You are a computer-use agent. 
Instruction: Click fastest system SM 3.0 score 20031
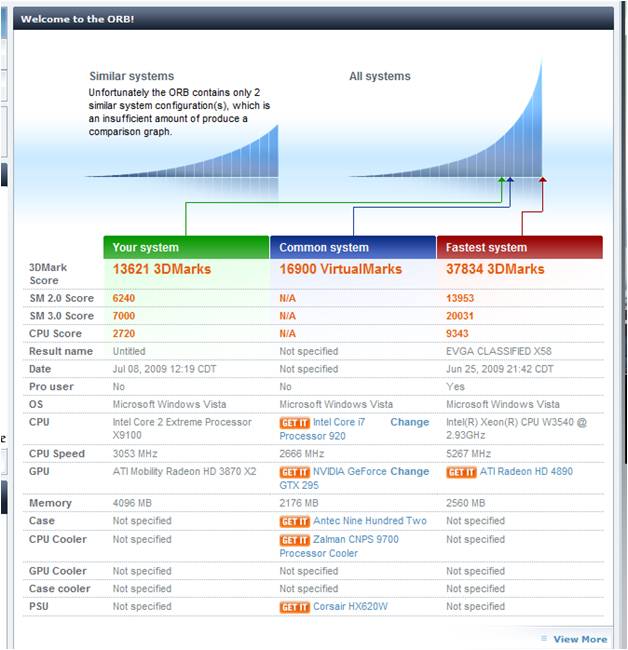[460, 316]
